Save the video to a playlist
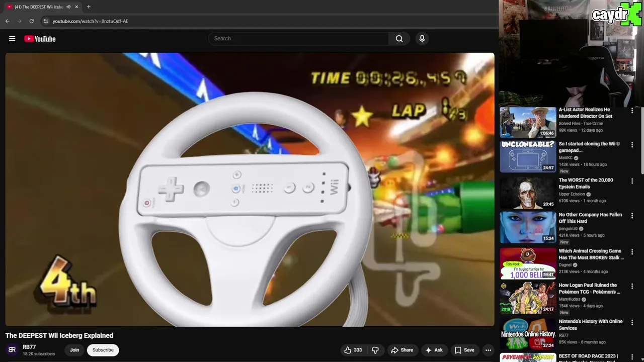This screenshot has width=644, height=362. click(464, 350)
